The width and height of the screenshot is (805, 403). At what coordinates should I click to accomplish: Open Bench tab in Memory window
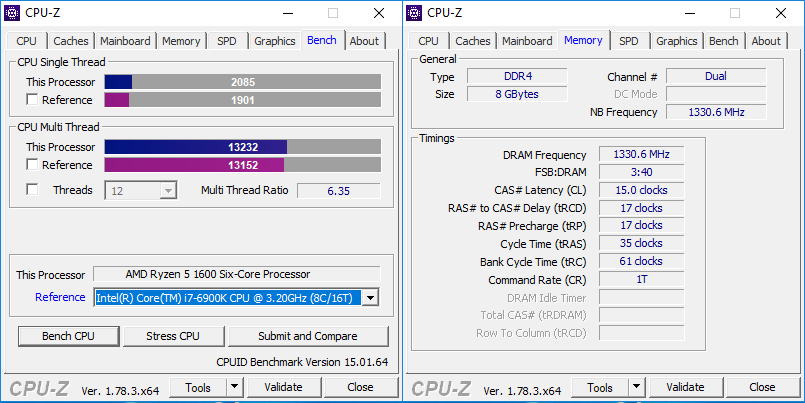[x=724, y=41]
